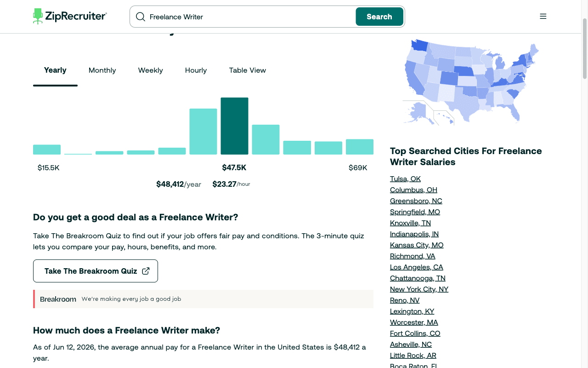Open the Kansas City, MO link
588x368 pixels.
(x=417, y=245)
